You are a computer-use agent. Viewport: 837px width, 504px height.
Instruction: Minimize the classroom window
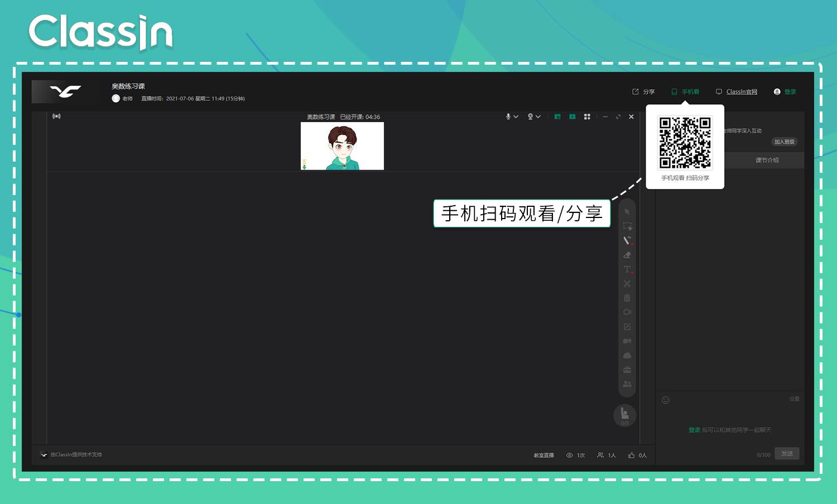click(x=605, y=117)
